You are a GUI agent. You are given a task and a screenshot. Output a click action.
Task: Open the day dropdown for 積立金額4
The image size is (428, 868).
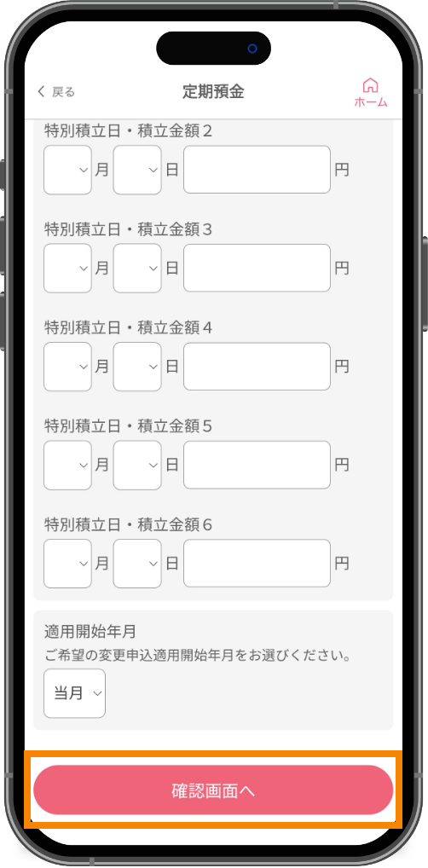point(137,367)
